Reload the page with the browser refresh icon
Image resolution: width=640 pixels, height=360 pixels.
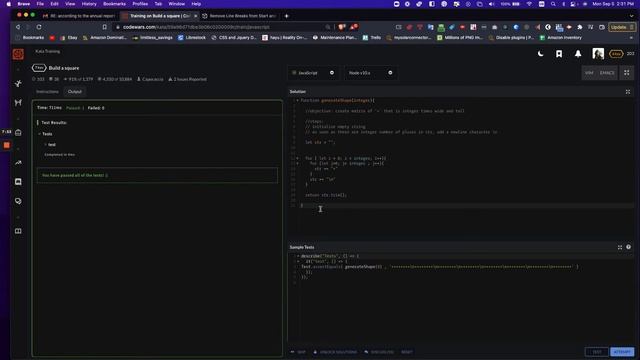pos(39,27)
